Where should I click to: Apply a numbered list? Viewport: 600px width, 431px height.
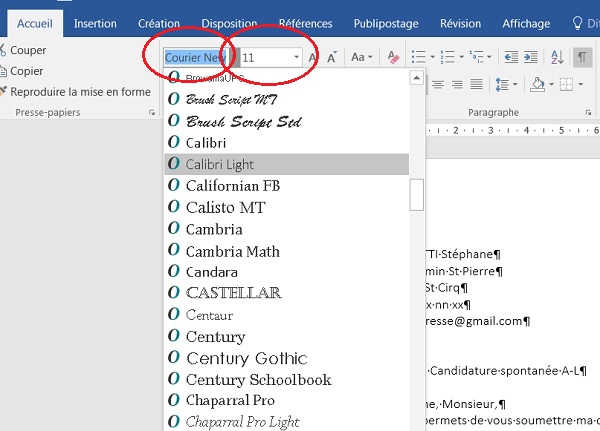click(447, 57)
